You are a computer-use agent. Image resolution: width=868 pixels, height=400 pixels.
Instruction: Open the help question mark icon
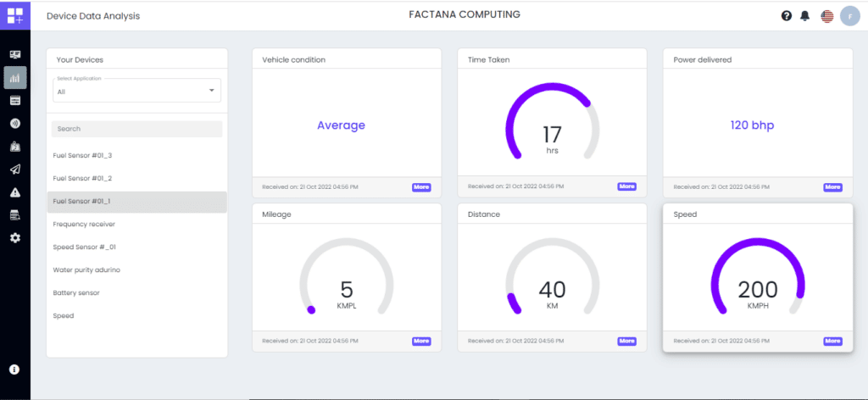[787, 16]
